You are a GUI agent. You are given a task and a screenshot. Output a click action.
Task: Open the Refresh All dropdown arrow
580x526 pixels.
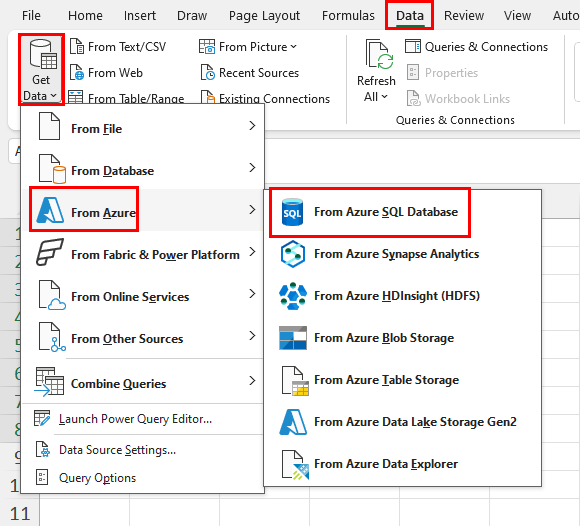(385, 97)
